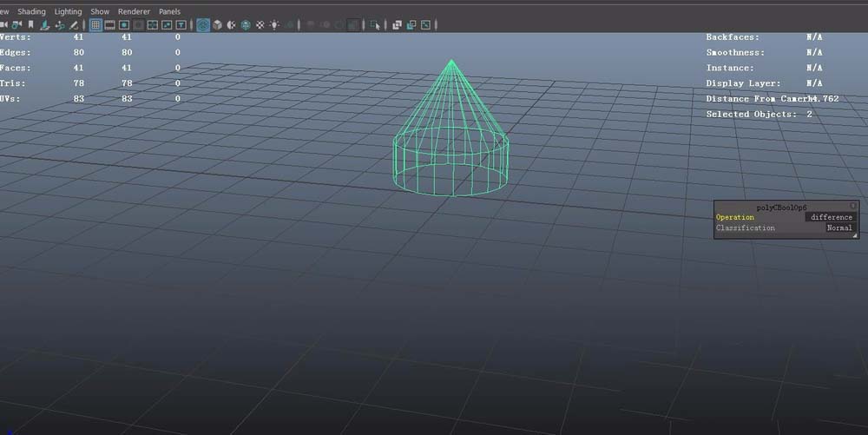Click the 'UVs:' HUD label
The width and height of the screenshot is (868, 435).
click(x=10, y=98)
